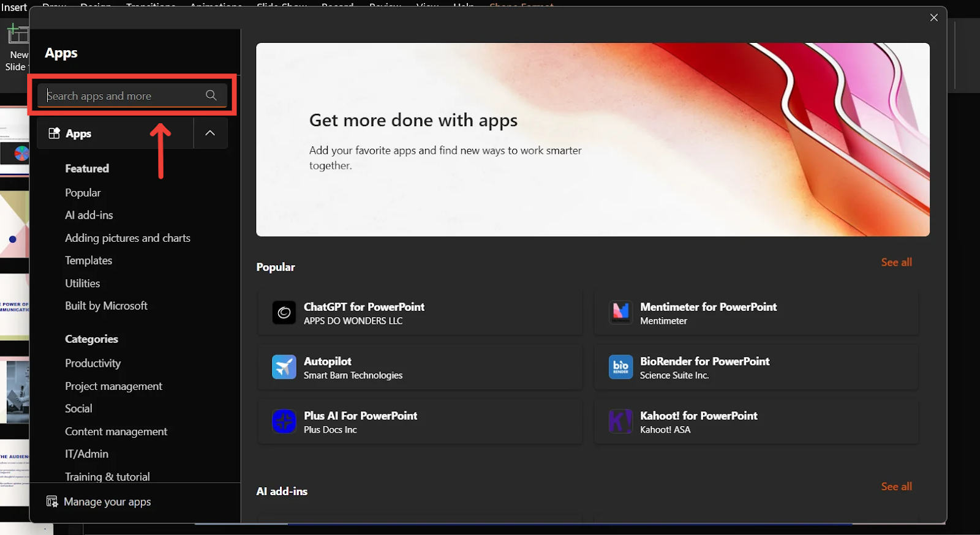Focus the Search apps and more field
Viewport: 980px width, 535px height.
(132, 95)
